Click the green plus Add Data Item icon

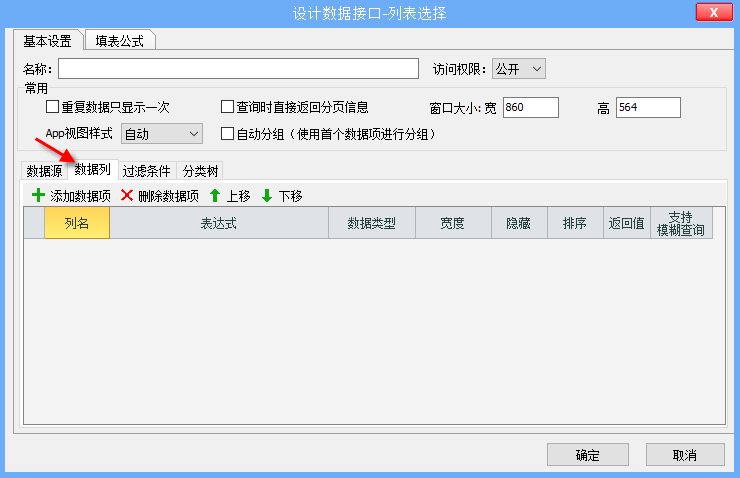pyautogui.click(x=38, y=195)
